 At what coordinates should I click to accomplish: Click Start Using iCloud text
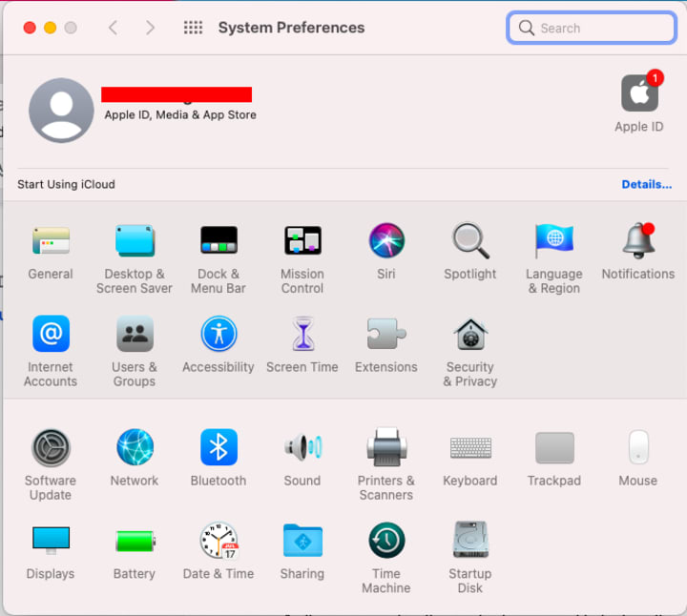tap(66, 184)
